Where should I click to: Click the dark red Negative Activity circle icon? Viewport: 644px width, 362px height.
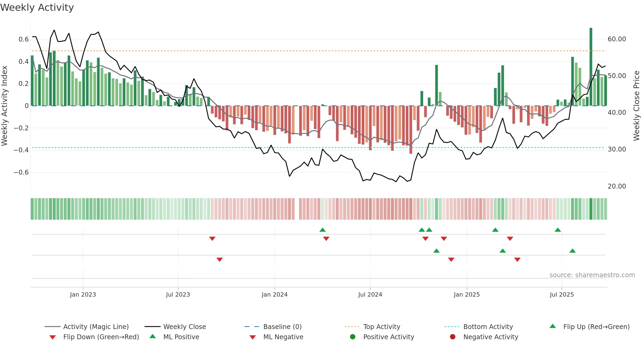452,337
